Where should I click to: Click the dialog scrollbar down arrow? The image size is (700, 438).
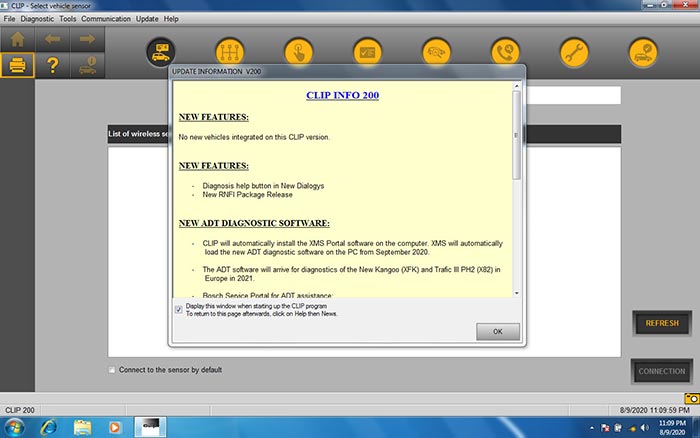tap(517, 293)
